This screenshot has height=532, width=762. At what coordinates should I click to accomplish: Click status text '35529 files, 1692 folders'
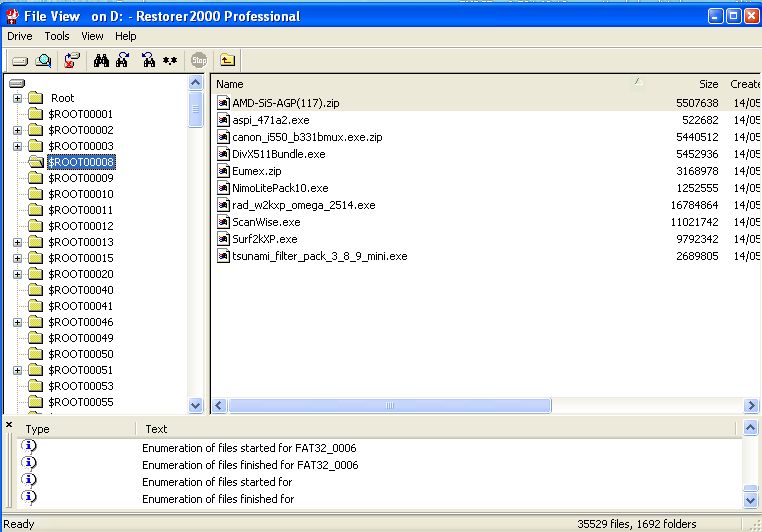637,524
